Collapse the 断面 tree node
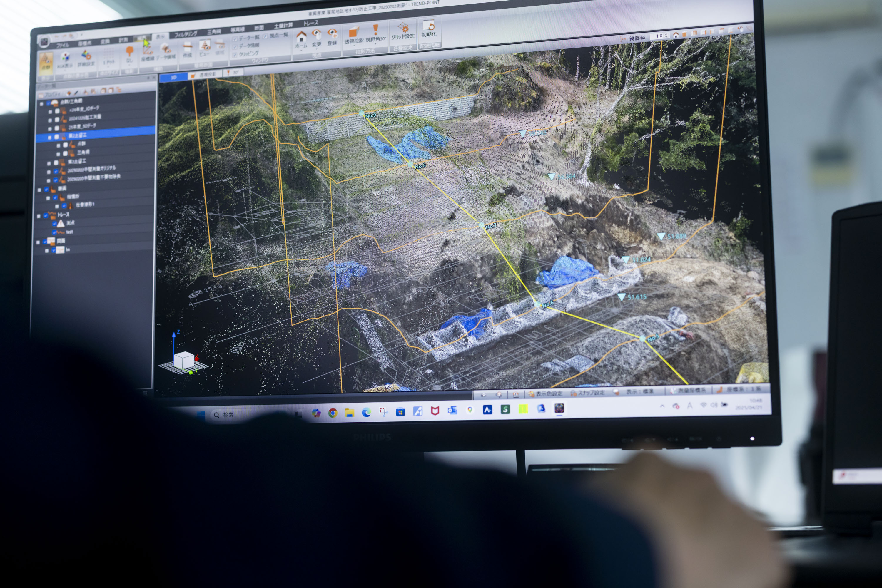This screenshot has height=588, width=882. click(x=39, y=190)
